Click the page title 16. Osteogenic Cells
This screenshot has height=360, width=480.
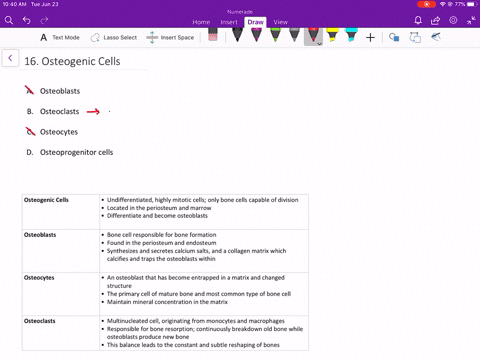coord(72,61)
